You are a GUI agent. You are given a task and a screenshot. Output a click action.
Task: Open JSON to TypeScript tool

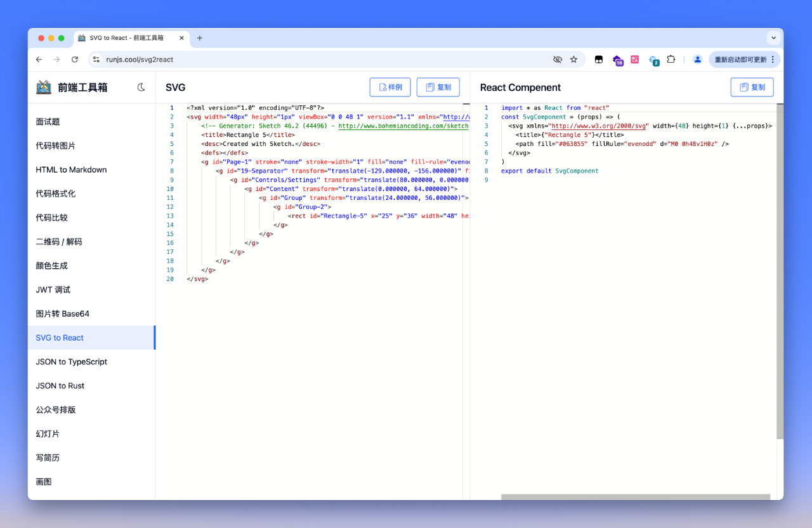tap(91, 362)
